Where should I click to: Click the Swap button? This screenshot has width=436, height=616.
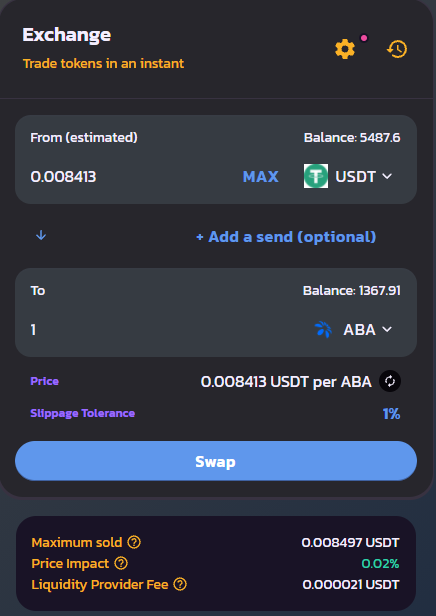click(x=216, y=461)
